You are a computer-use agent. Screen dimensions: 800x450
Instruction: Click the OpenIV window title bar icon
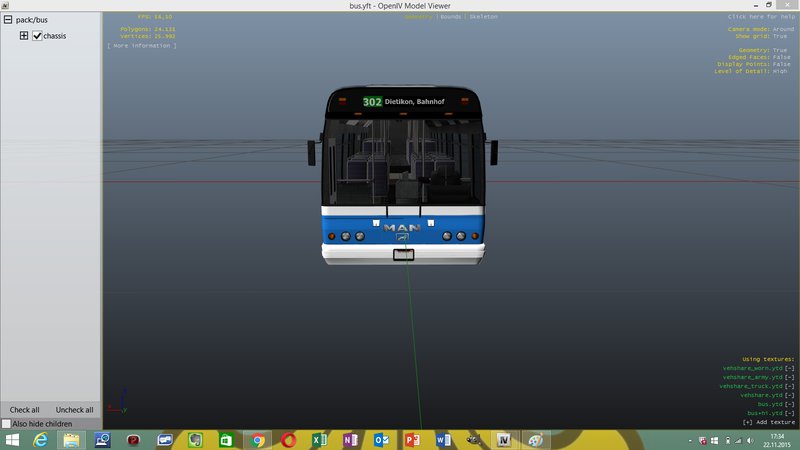[5, 5]
